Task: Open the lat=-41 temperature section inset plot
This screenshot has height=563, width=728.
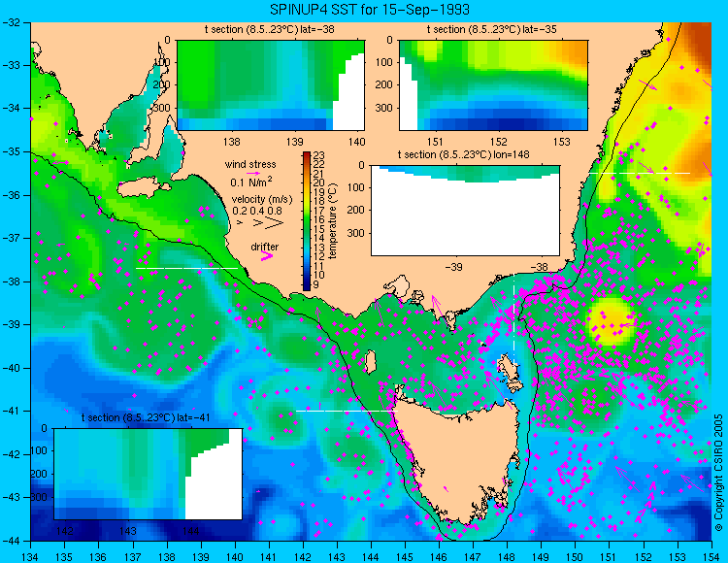Action: coord(149,474)
